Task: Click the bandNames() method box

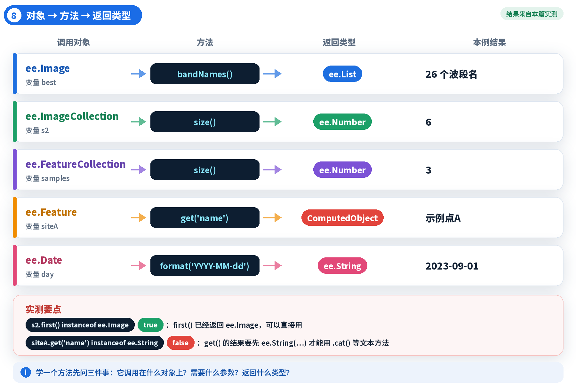Action: (205, 74)
